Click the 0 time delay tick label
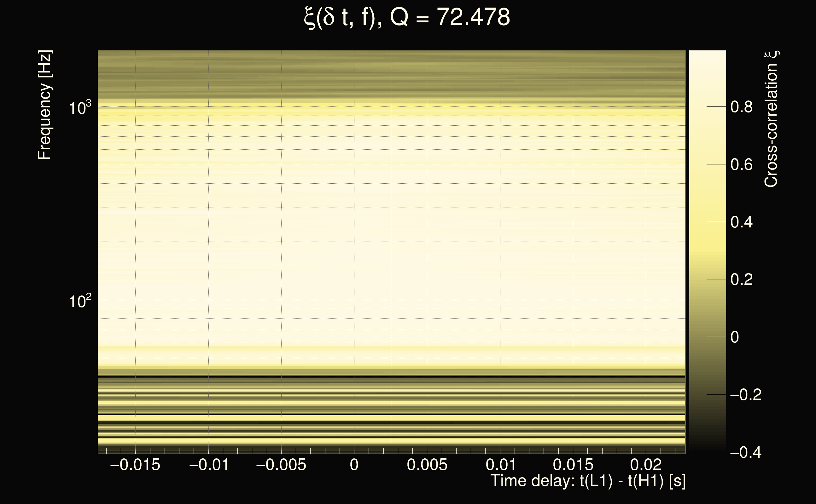This screenshot has height=504, width=816. click(x=354, y=465)
